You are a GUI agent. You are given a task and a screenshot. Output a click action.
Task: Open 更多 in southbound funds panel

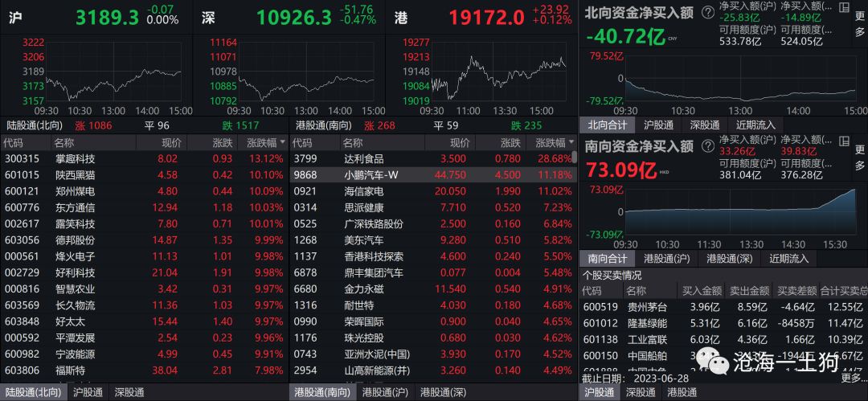[x=859, y=158]
